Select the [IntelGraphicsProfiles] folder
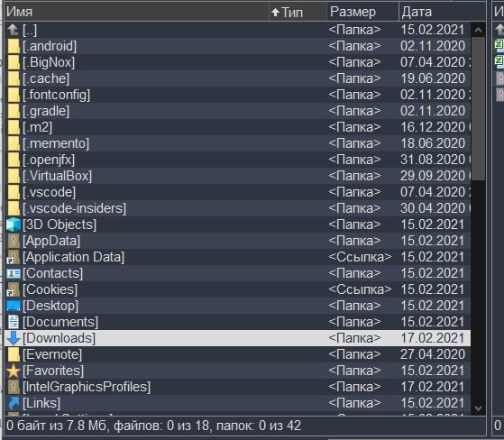 (237, 387)
